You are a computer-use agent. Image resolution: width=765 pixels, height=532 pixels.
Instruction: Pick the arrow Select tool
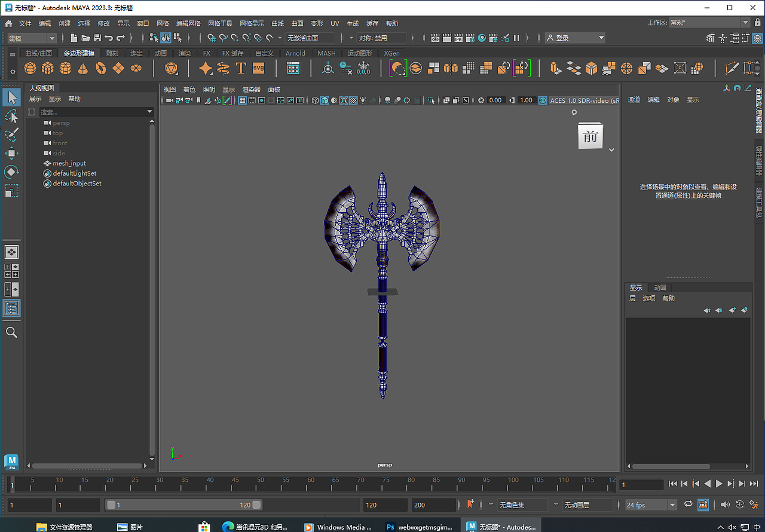[x=11, y=97]
